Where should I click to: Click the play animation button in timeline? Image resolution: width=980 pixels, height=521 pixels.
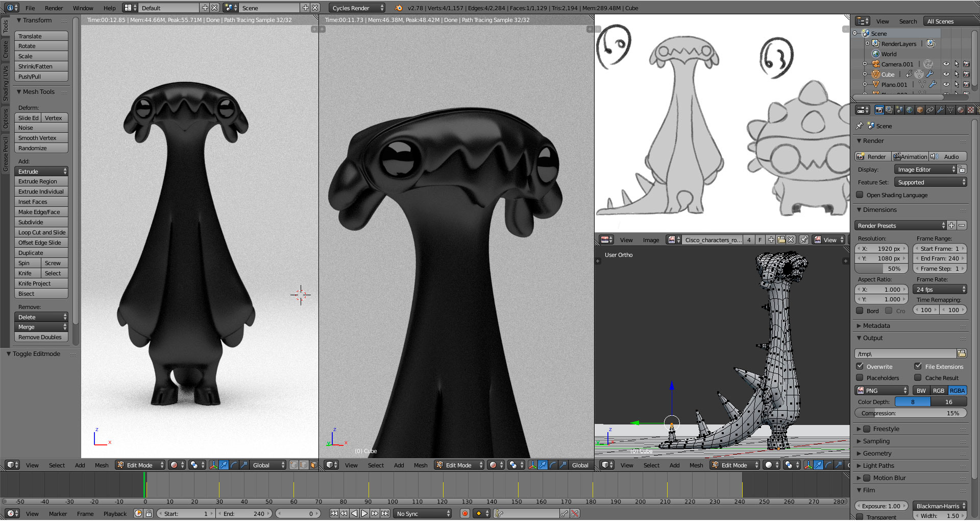point(364,513)
